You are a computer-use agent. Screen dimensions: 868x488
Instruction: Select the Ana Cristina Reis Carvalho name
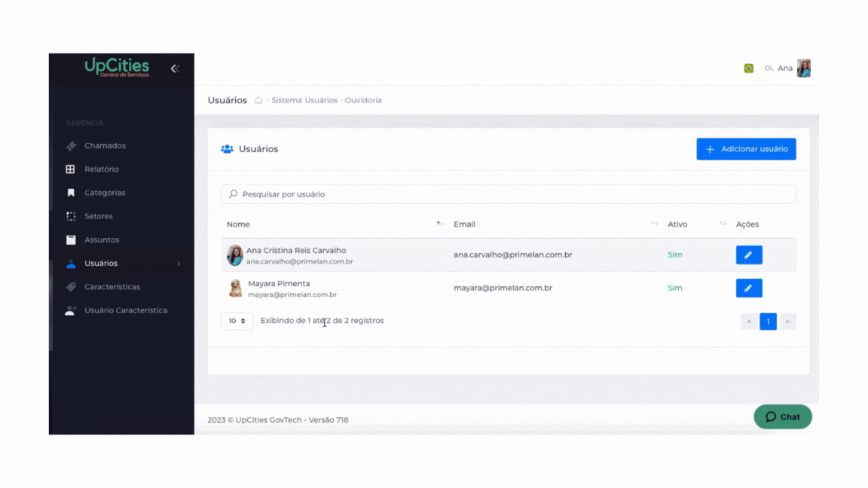click(x=296, y=251)
